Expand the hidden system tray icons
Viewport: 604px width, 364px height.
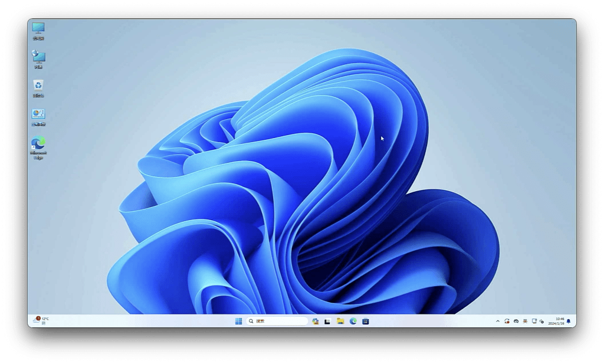point(498,321)
